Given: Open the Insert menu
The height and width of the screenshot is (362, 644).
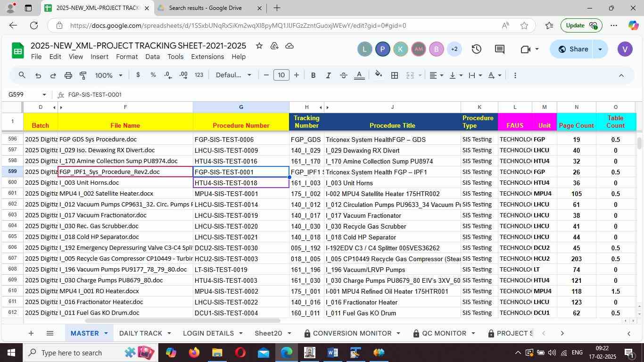Looking at the screenshot, I should (99, 57).
